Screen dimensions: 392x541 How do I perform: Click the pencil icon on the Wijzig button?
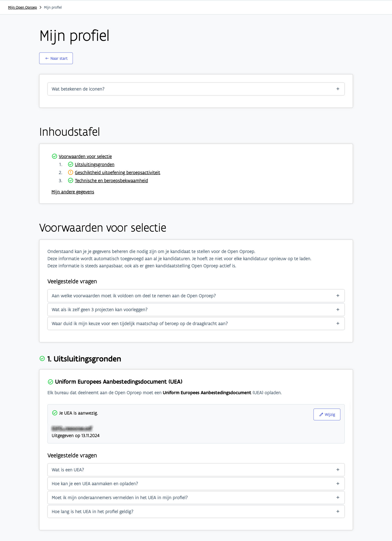pyautogui.click(x=321, y=414)
